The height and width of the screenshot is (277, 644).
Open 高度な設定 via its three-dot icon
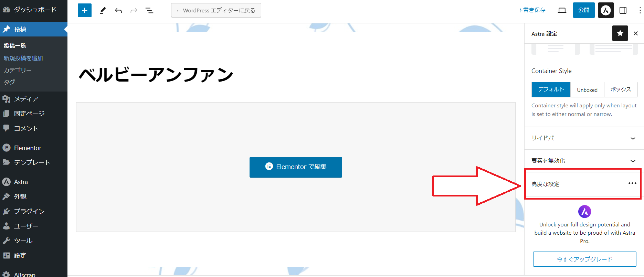632,183
